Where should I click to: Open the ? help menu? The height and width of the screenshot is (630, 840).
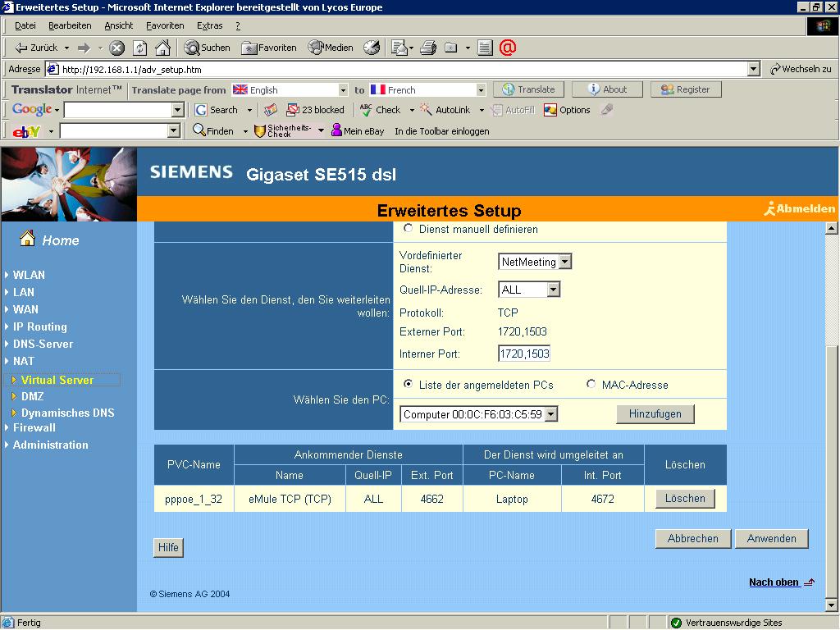point(238,25)
